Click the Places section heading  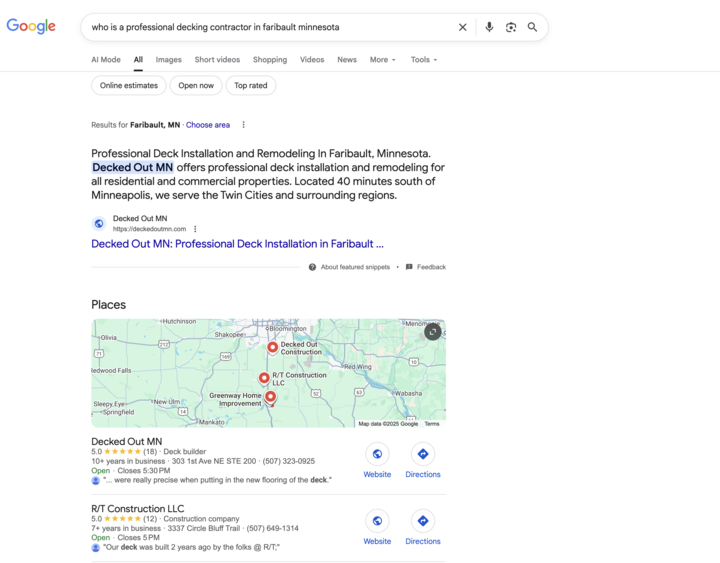coord(108,304)
